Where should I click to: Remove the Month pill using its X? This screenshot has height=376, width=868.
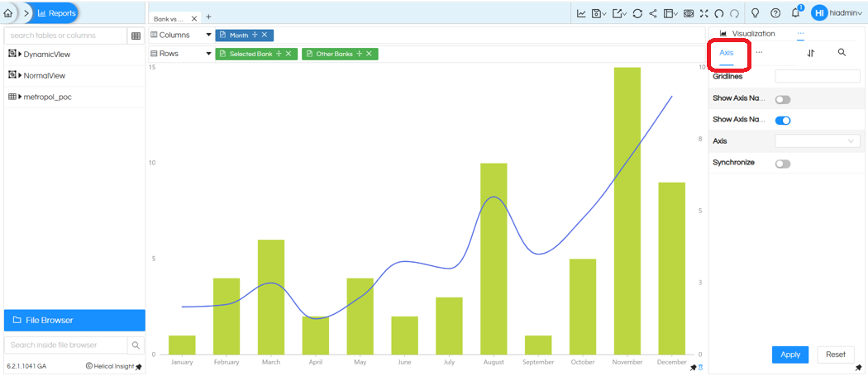tap(264, 35)
